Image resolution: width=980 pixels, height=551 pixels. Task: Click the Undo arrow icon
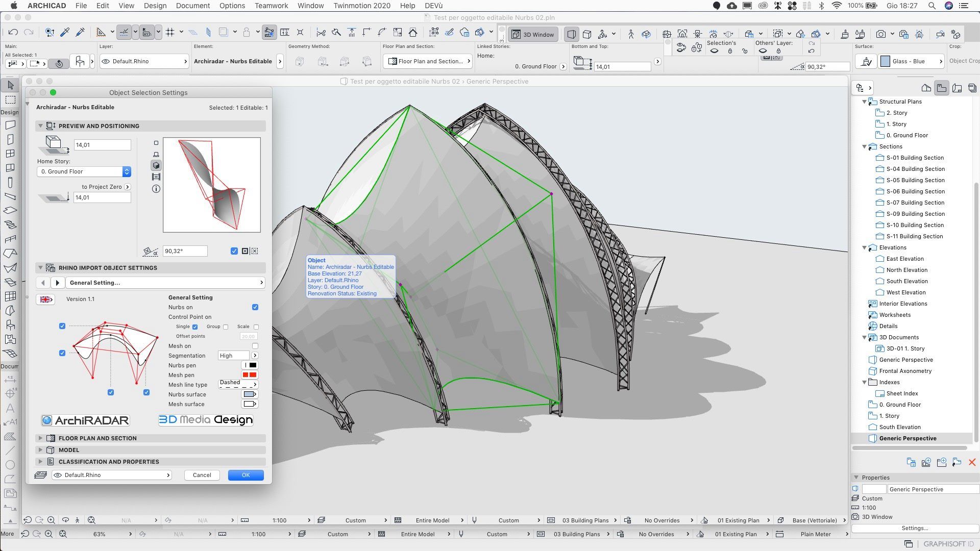pyautogui.click(x=13, y=33)
